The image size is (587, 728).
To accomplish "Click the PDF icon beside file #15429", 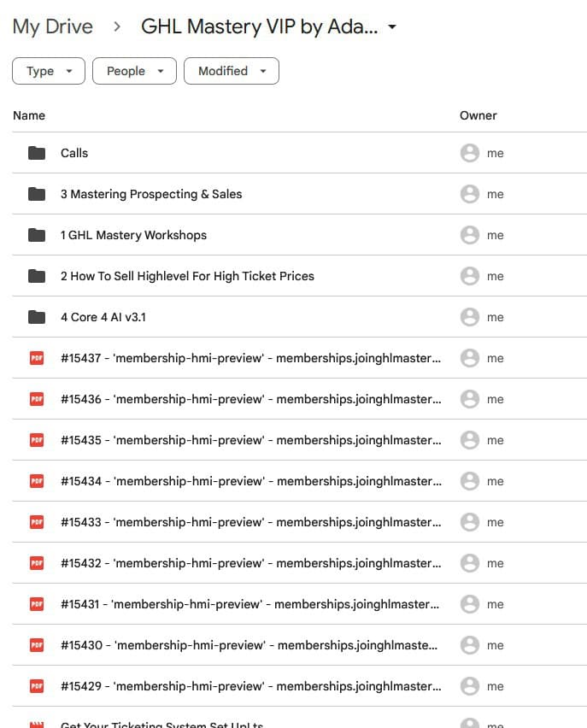I will tap(37, 686).
